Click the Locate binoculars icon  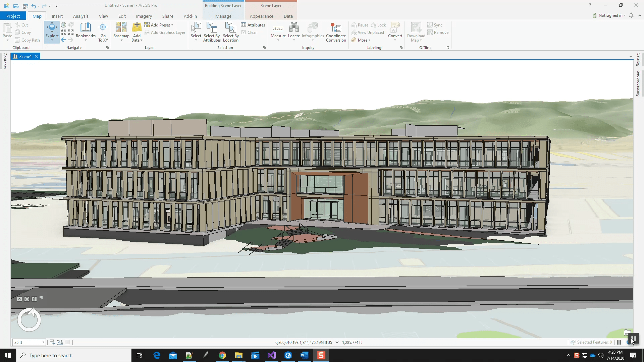[294, 27]
